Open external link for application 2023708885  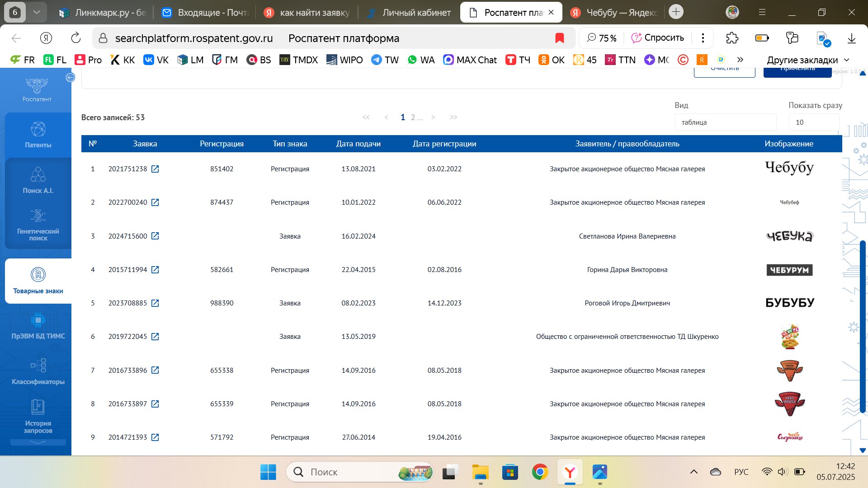(x=155, y=303)
